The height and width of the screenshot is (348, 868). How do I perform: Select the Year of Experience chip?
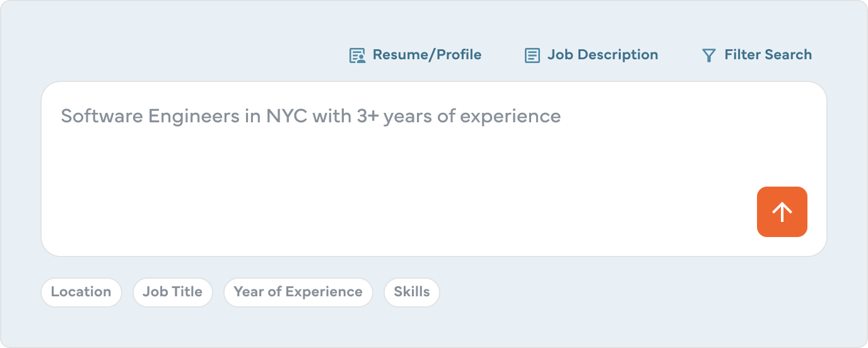298,292
